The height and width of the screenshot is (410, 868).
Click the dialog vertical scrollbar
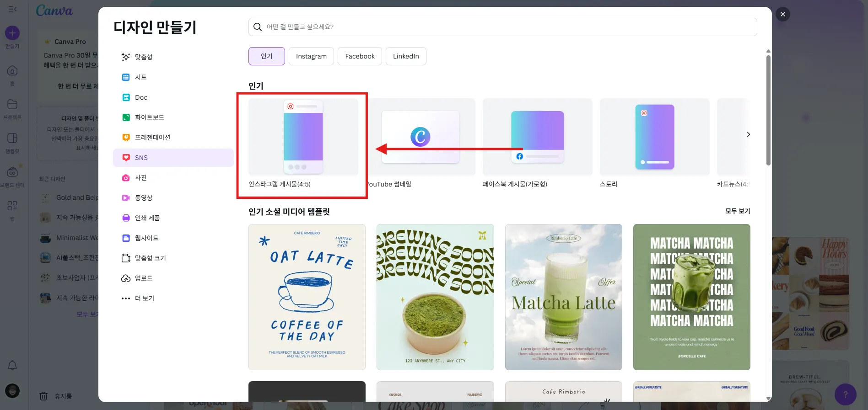point(768,110)
